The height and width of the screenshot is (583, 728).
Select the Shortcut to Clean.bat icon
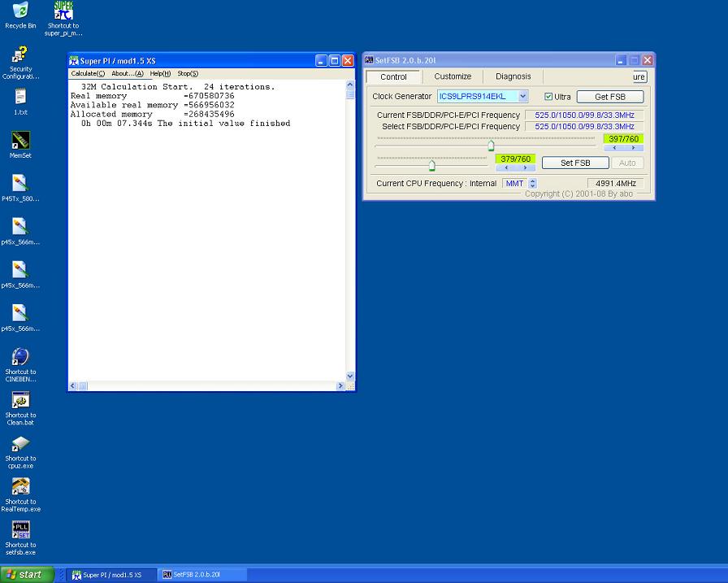point(20,408)
